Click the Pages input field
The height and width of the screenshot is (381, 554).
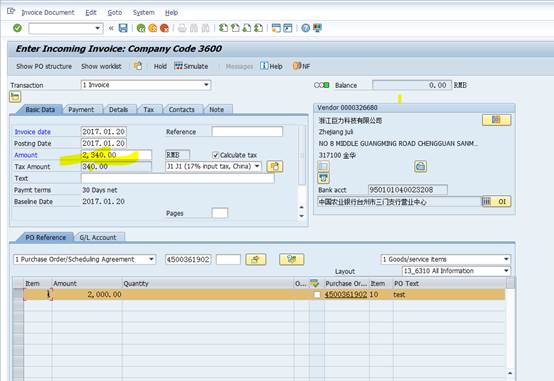(x=220, y=213)
